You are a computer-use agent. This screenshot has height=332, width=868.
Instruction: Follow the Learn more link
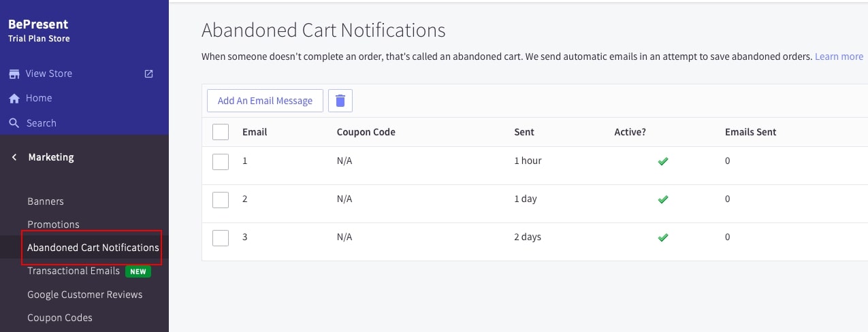point(839,56)
